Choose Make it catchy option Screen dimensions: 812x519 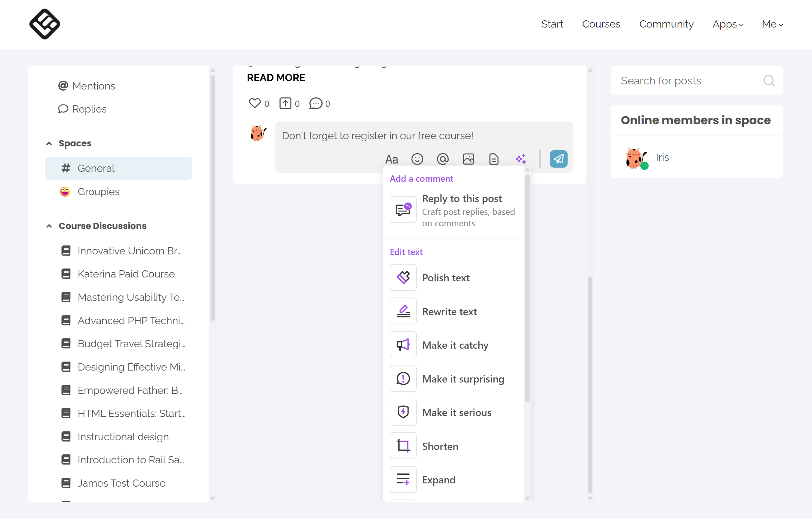pyautogui.click(x=455, y=345)
